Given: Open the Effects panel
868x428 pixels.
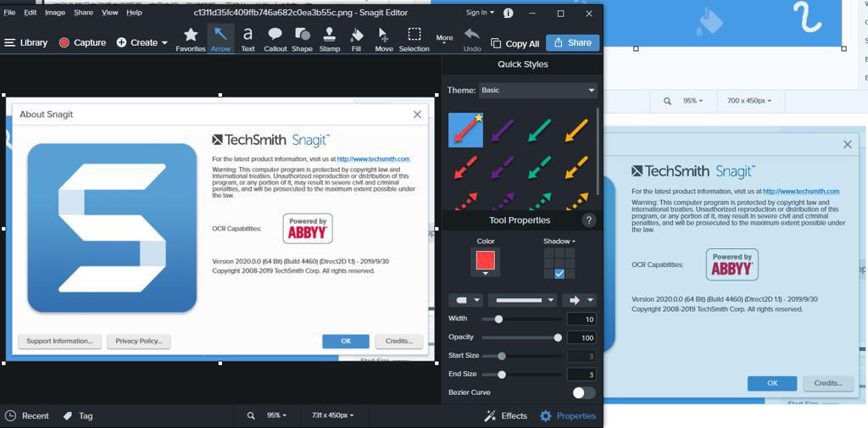Looking at the screenshot, I should (506, 416).
